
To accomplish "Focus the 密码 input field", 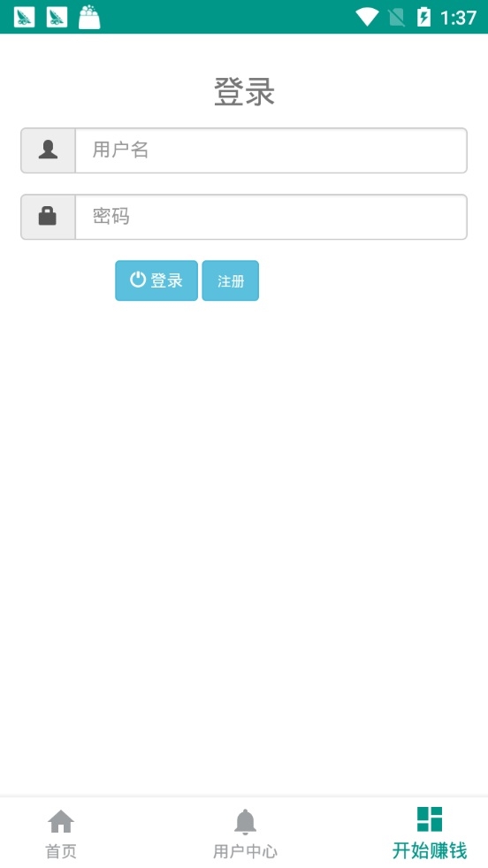I will [271, 217].
